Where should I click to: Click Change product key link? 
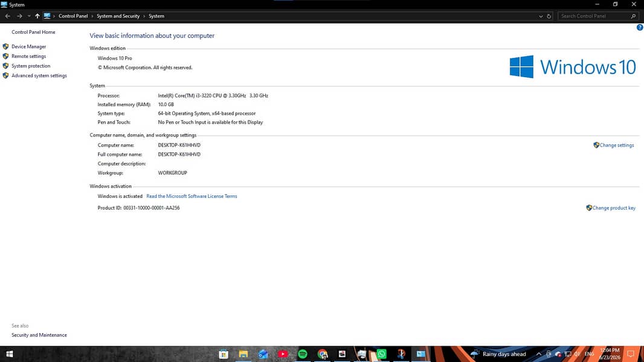coord(614,208)
